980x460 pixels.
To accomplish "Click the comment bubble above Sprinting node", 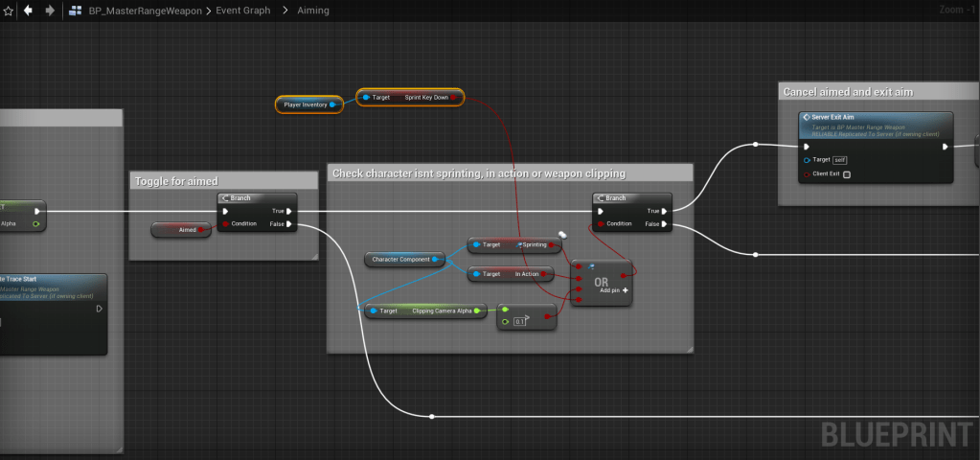I will 563,233.
